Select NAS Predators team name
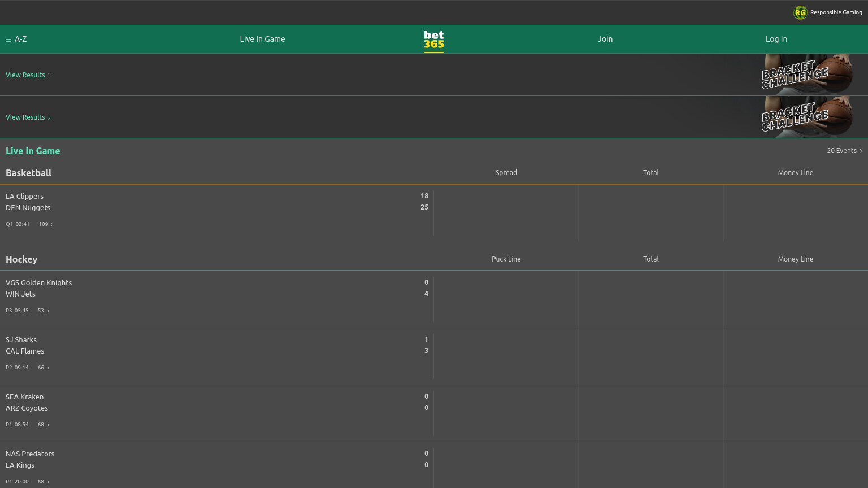This screenshot has height=488, width=868. point(30,454)
